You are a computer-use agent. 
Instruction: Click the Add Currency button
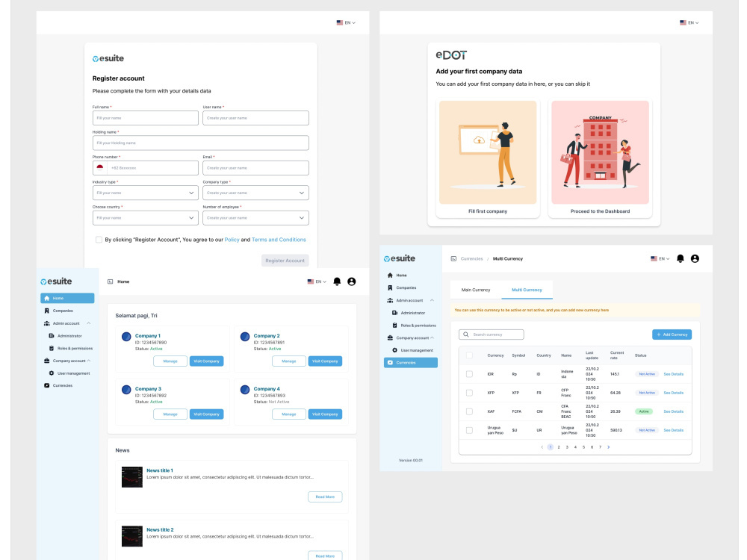click(672, 335)
